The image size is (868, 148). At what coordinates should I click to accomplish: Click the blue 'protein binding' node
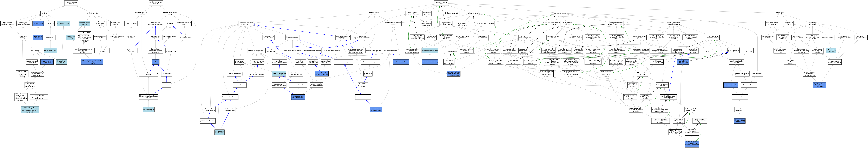pos(38,24)
